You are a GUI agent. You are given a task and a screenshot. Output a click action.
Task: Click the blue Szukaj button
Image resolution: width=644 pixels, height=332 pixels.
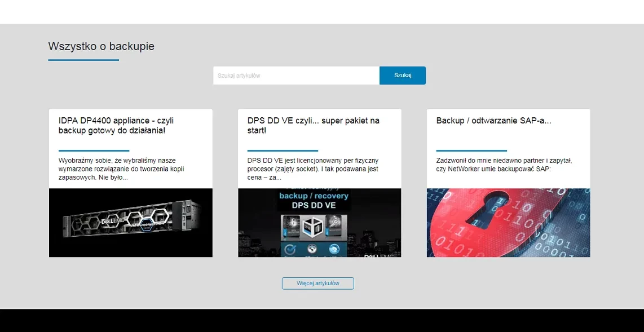(x=403, y=76)
